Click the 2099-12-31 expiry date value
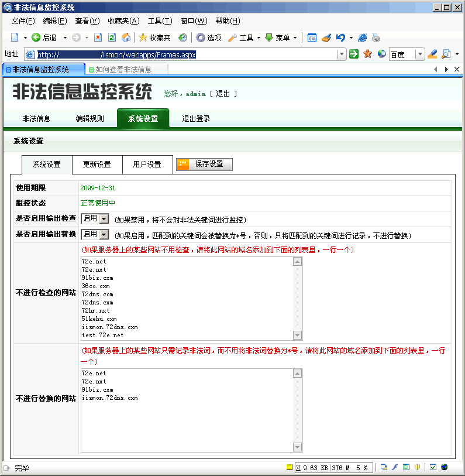The image size is (465, 476). click(98, 188)
